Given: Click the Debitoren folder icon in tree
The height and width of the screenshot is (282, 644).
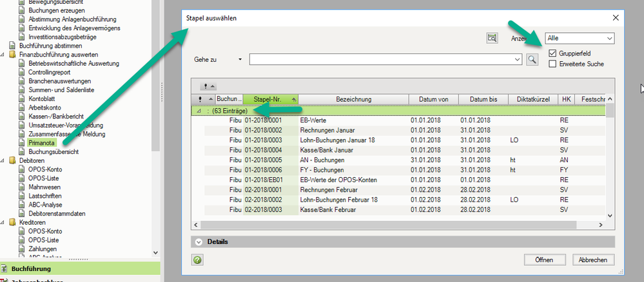Looking at the screenshot, I should [x=13, y=160].
